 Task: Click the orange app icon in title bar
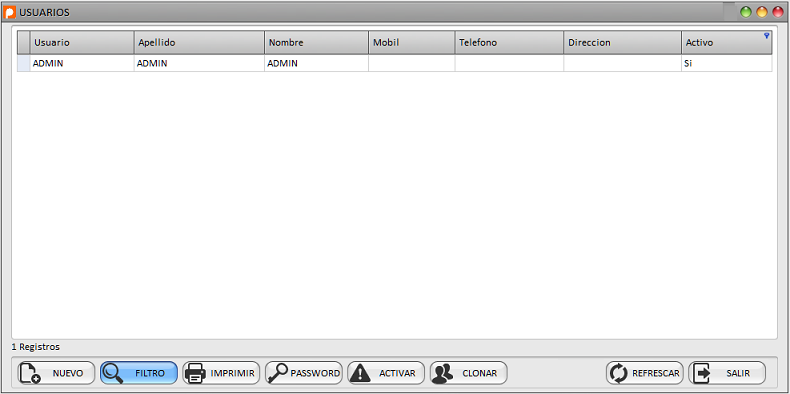click(x=10, y=13)
